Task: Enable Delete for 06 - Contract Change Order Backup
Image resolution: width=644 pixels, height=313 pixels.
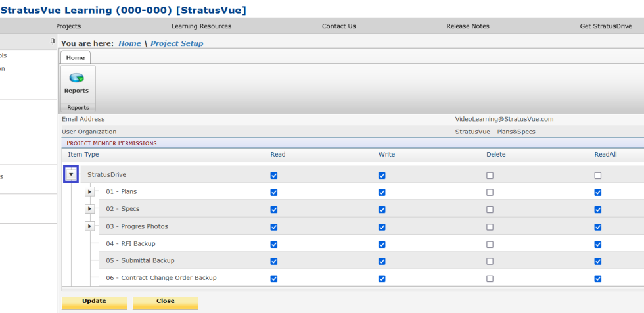Action: [x=490, y=279]
